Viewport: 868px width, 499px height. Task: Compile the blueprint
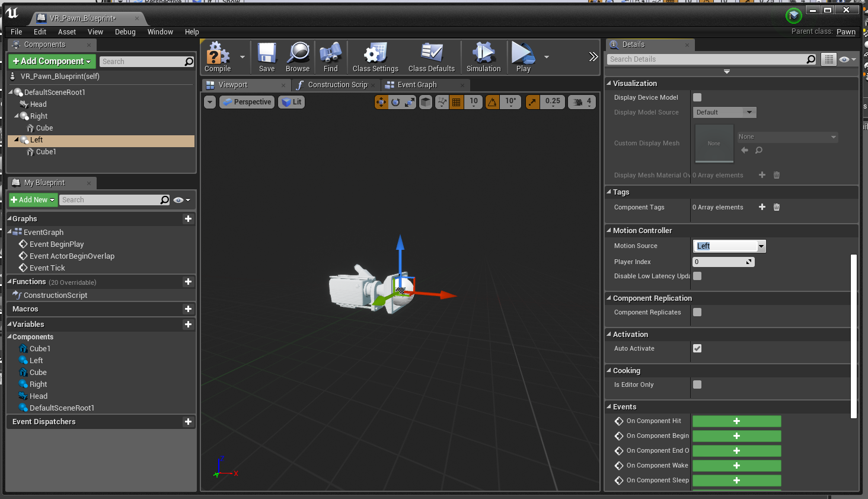(x=218, y=57)
